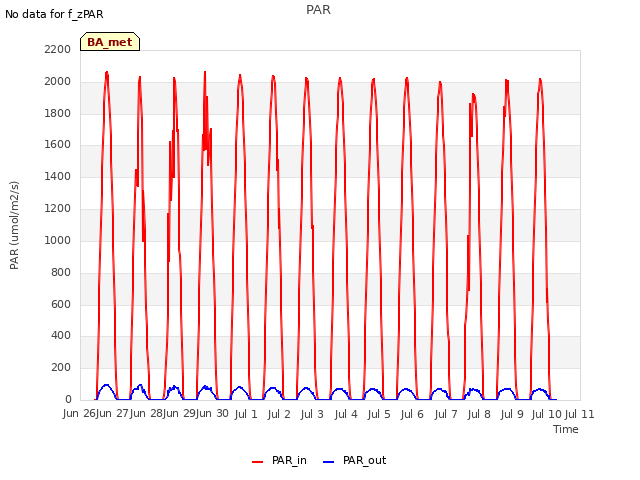Toggle the PAR_in legend entry
640x480 pixels.
(x=279, y=460)
